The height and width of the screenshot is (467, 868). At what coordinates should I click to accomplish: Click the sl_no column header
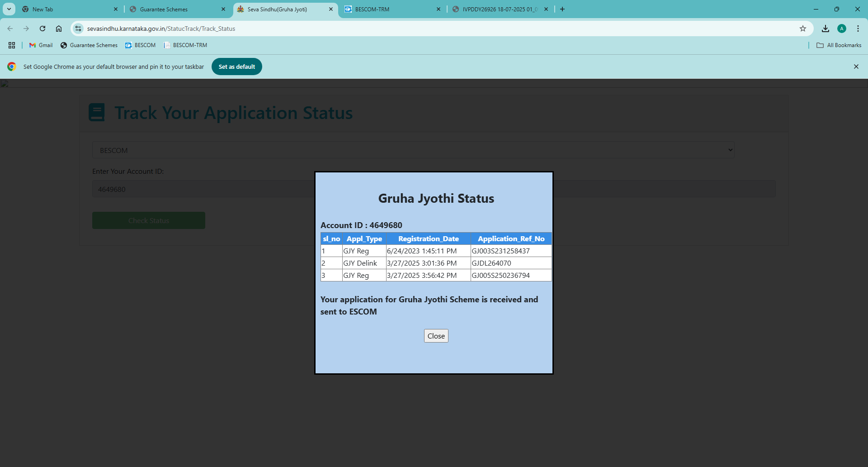click(x=331, y=238)
